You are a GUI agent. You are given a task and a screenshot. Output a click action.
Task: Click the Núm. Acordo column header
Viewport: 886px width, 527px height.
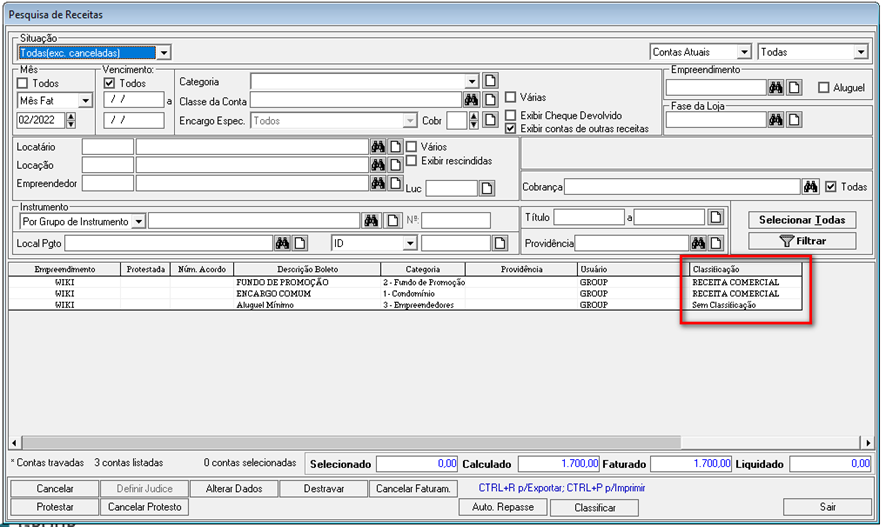pos(202,269)
